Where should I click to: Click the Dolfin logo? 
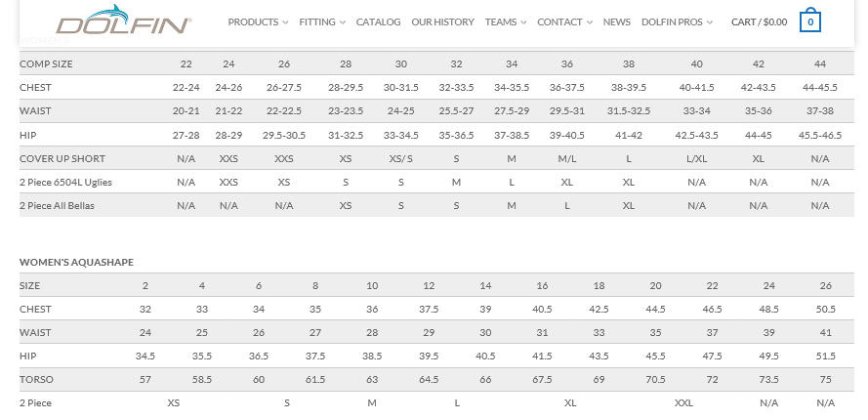[x=123, y=20]
